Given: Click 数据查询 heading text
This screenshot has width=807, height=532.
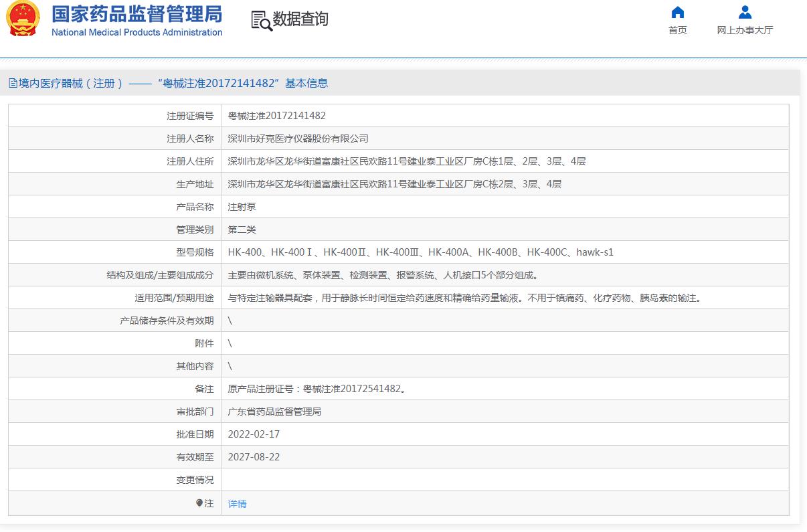Looking at the screenshot, I should pos(300,19).
